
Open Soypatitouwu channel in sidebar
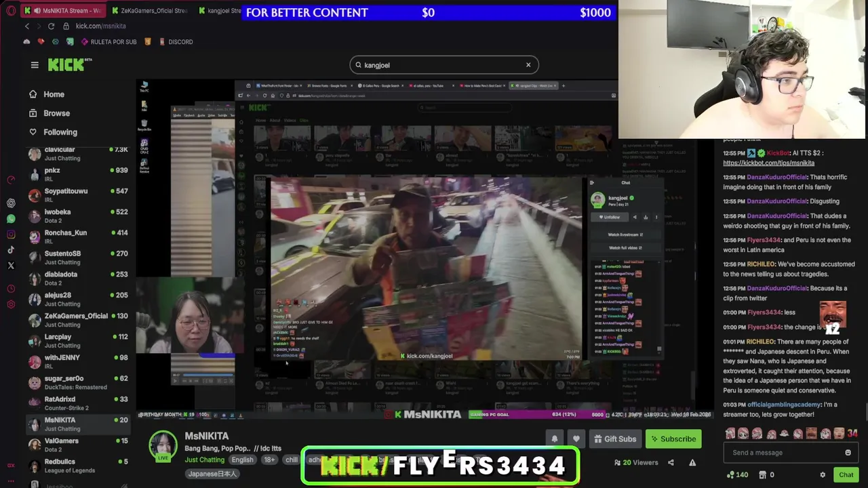(78, 195)
